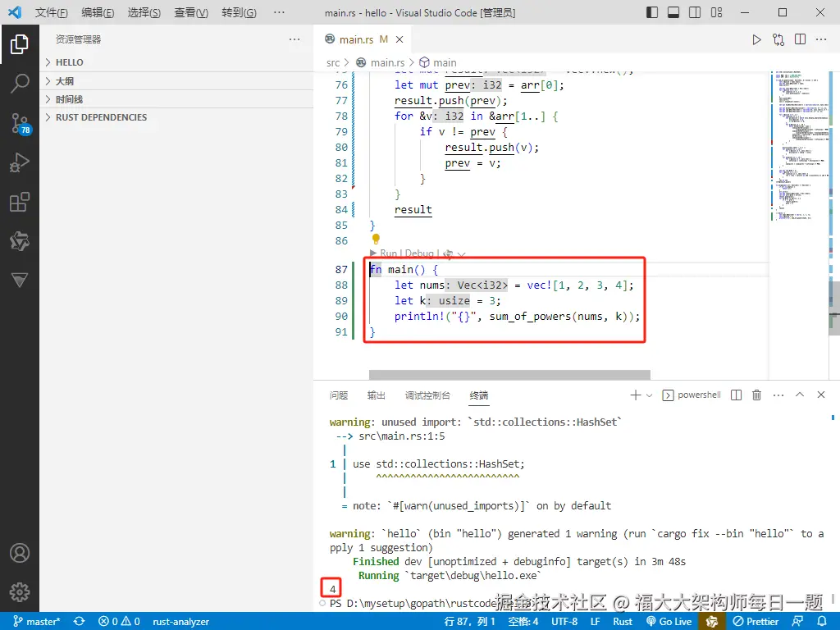Change UTF-8 encoding in status bar

pyautogui.click(x=564, y=621)
